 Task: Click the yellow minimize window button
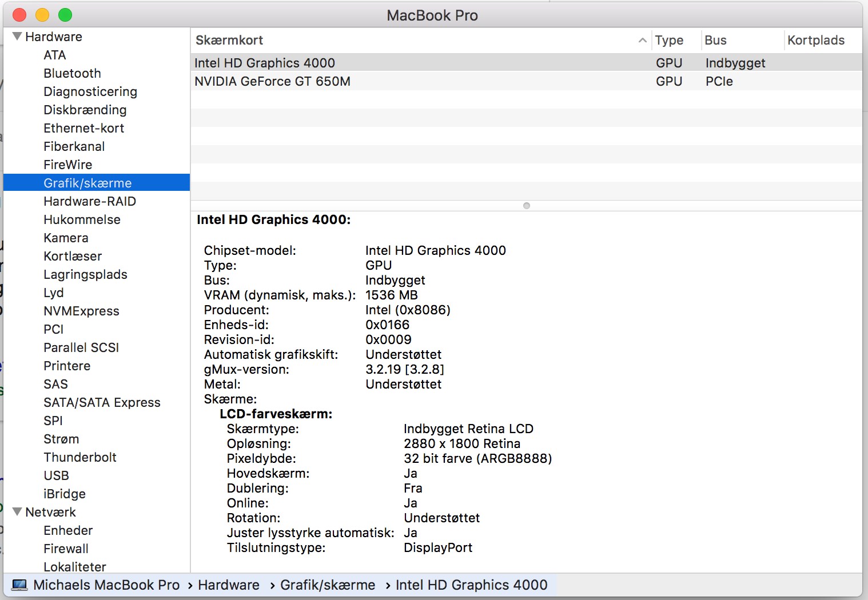tap(42, 15)
